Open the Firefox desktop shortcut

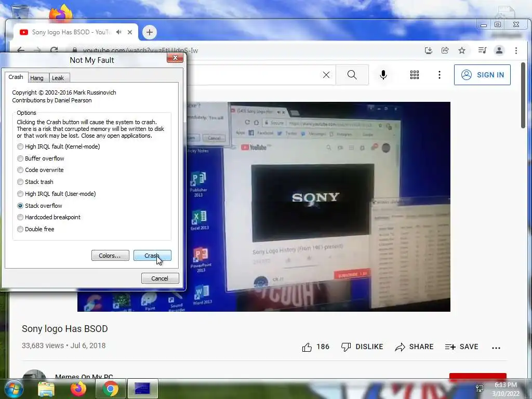click(61, 14)
